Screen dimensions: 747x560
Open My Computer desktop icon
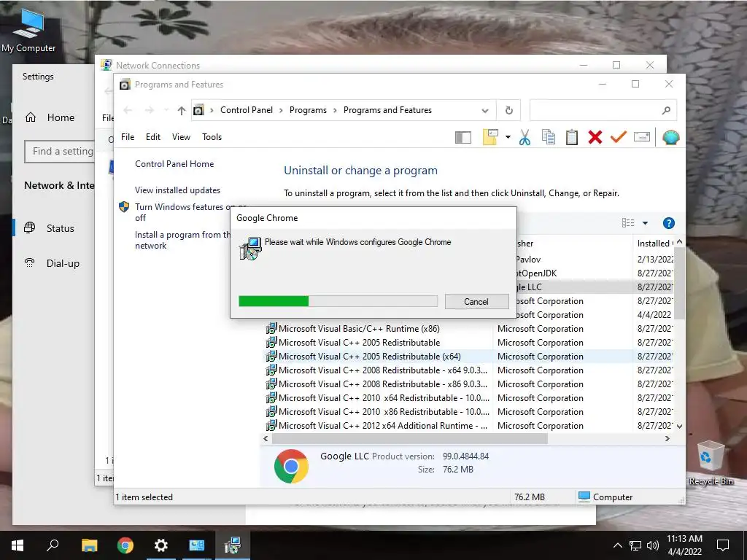coord(28,30)
